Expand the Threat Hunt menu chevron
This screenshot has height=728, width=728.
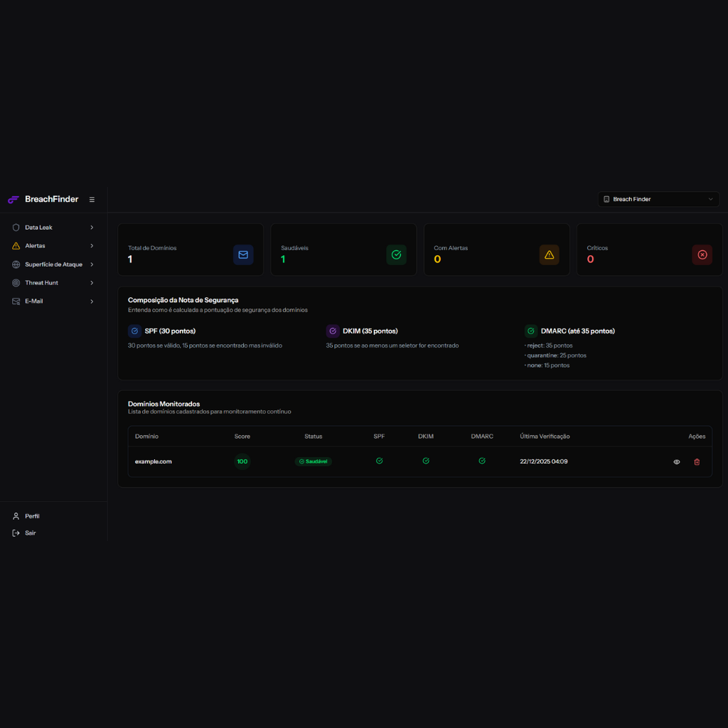point(92,283)
